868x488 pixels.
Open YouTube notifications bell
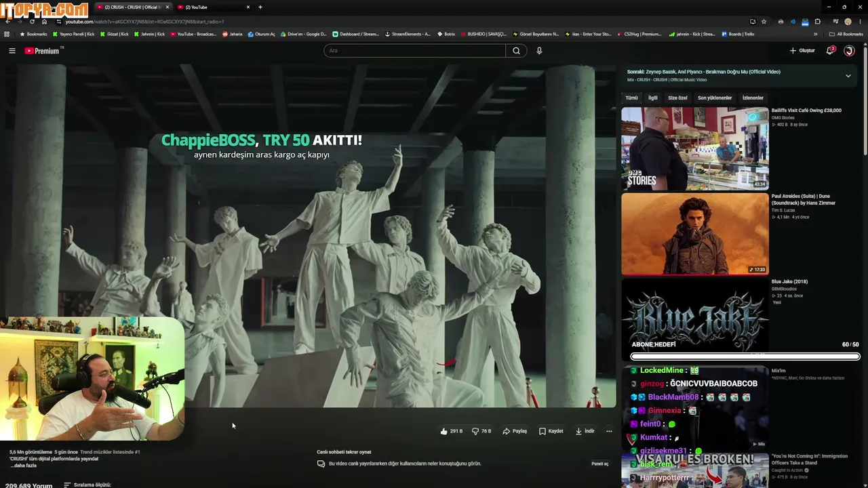(x=830, y=51)
